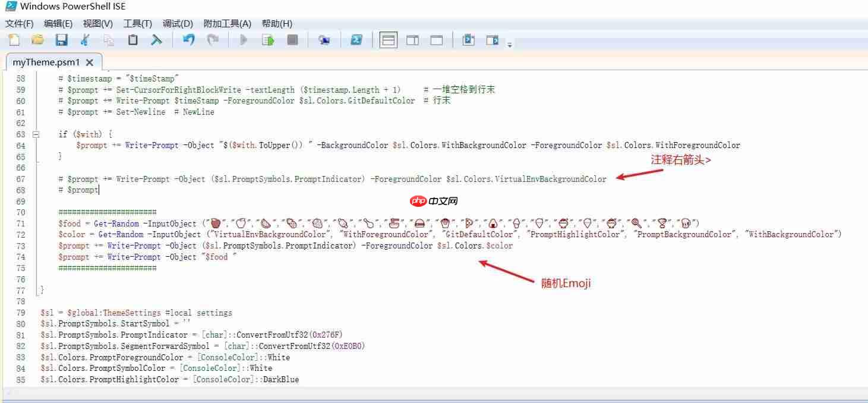
Task: Undo last edit with blue arrow
Action: pyautogui.click(x=189, y=40)
